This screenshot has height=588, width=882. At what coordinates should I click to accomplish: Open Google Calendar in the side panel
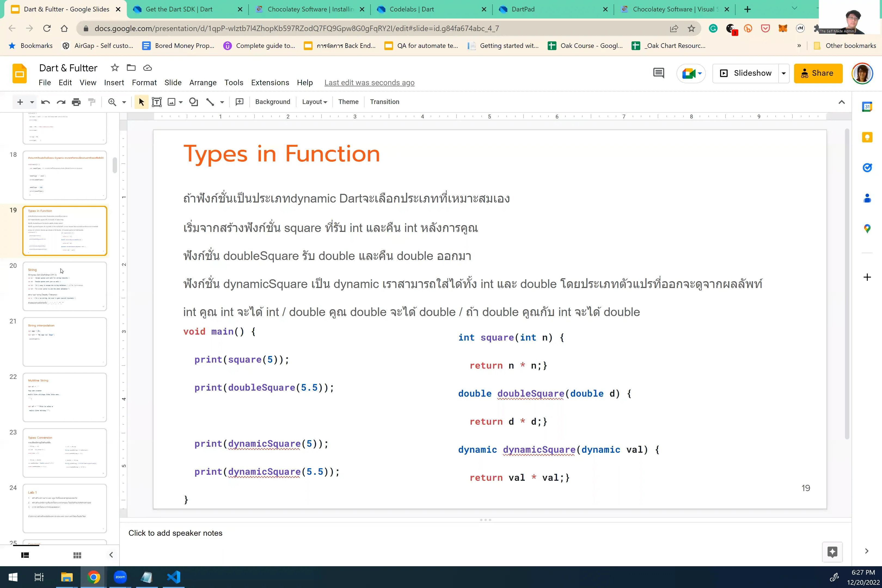click(867, 106)
